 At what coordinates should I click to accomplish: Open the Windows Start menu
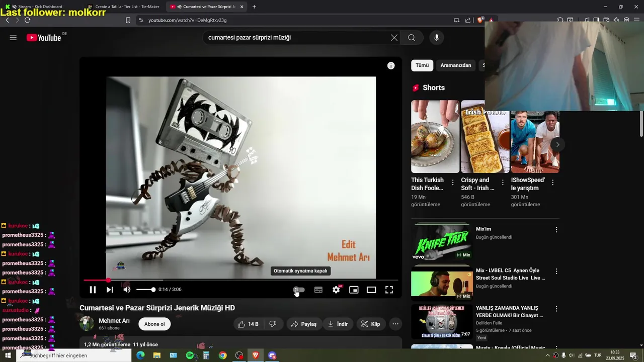pos(8,355)
